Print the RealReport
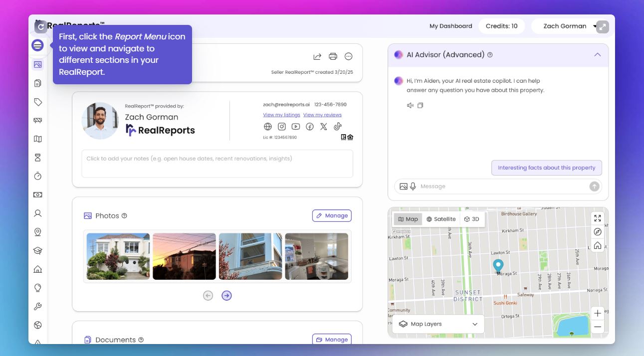 tap(333, 56)
